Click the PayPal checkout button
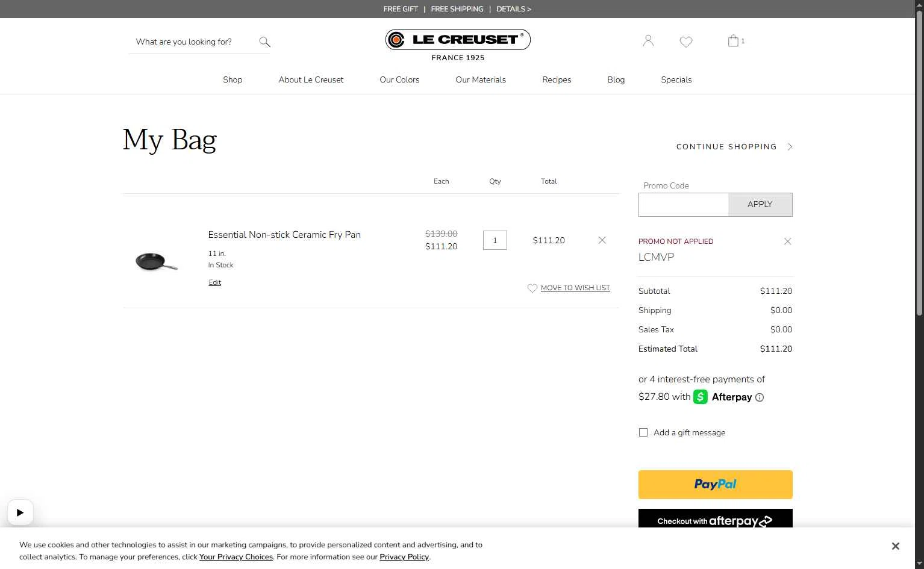924x569 pixels. coord(716,485)
